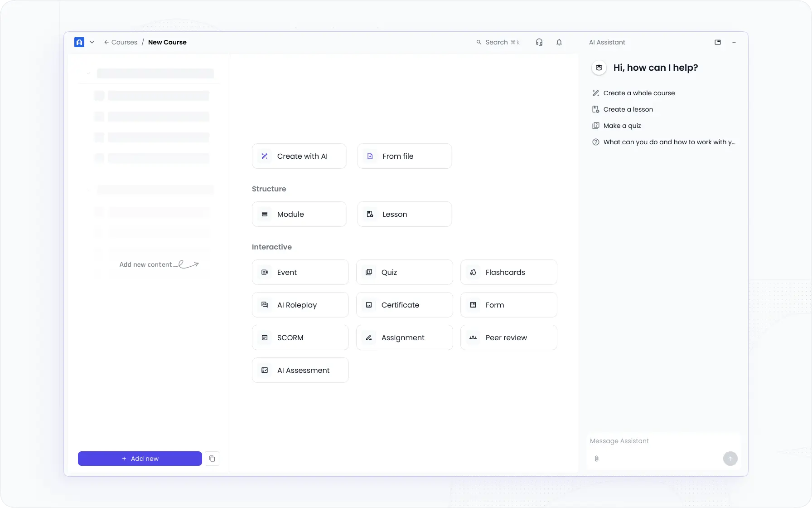
Task: Select the AI Assessment content type
Action: 300,370
